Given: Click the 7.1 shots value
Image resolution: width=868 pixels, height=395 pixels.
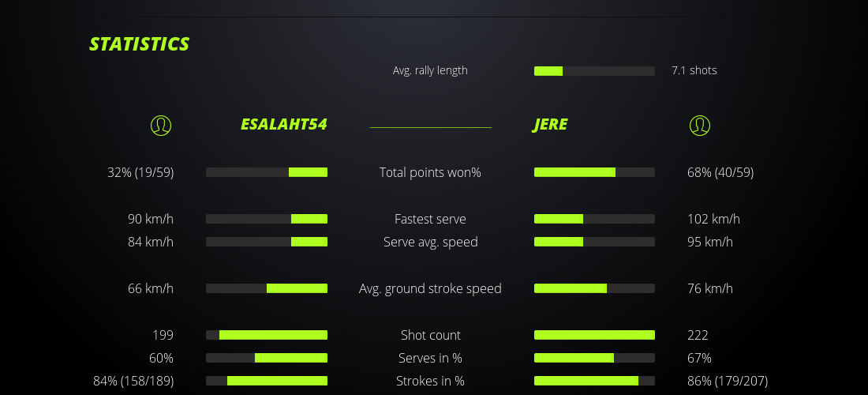Looking at the screenshot, I should click(694, 70).
